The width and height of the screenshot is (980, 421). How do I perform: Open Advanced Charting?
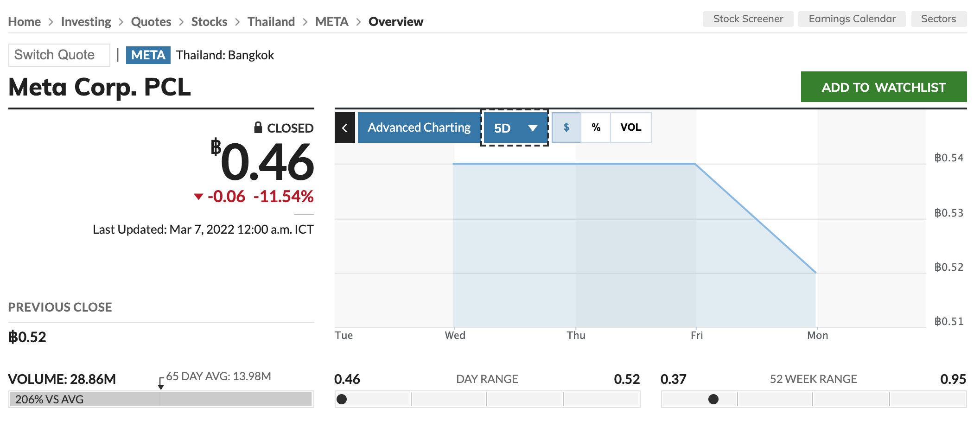(x=419, y=128)
